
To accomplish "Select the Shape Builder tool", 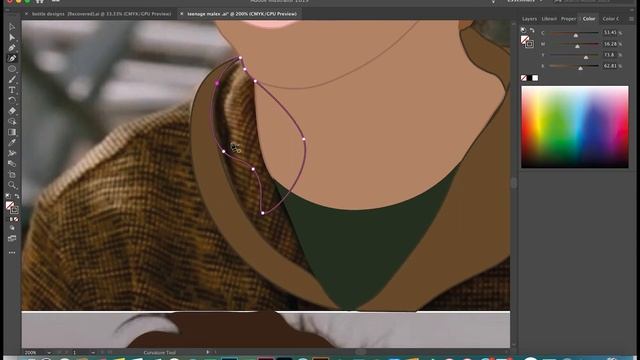I will pyautogui.click(x=12, y=122).
